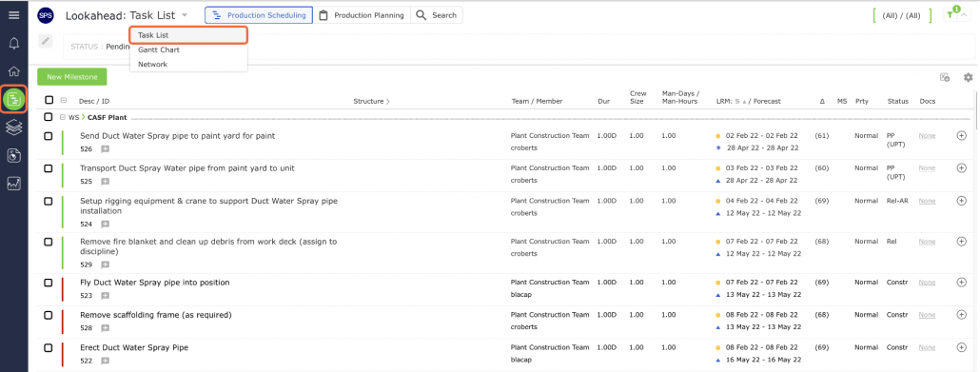Click the Rel-AR status on task 524
Image resolution: width=980 pixels, height=372 pixels.
click(897, 201)
